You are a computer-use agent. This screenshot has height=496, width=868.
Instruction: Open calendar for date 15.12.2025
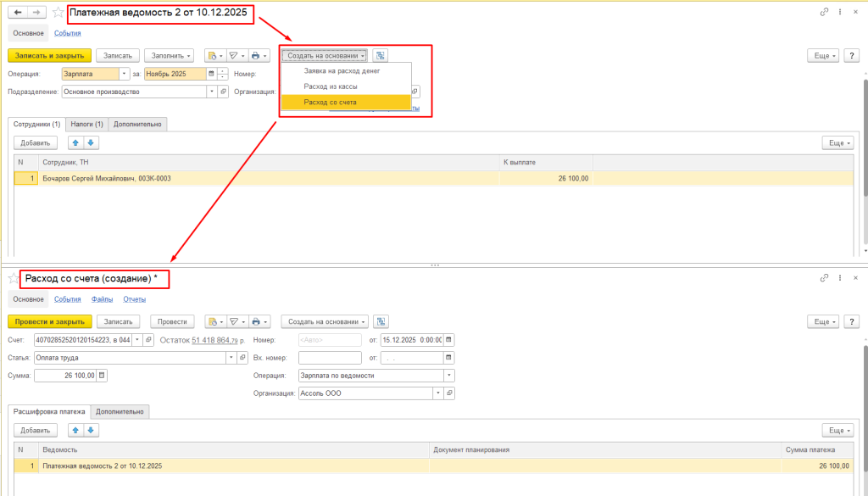point(449,340)
